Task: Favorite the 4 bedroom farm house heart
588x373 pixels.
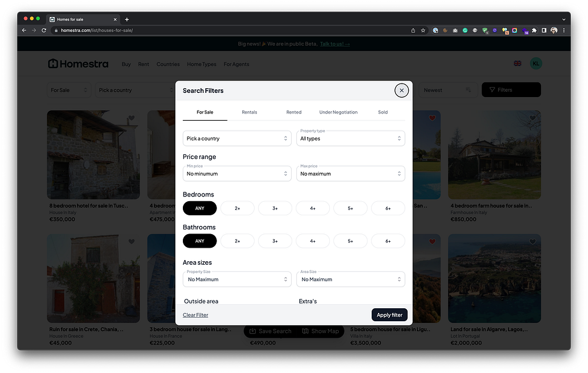Action: (533, 118)
